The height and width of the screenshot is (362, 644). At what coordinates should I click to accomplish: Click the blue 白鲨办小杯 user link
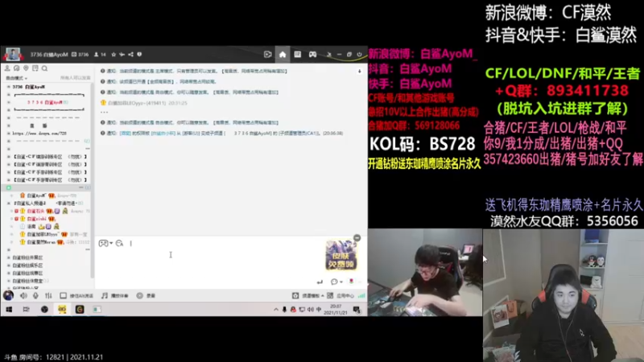click(163, 134)
